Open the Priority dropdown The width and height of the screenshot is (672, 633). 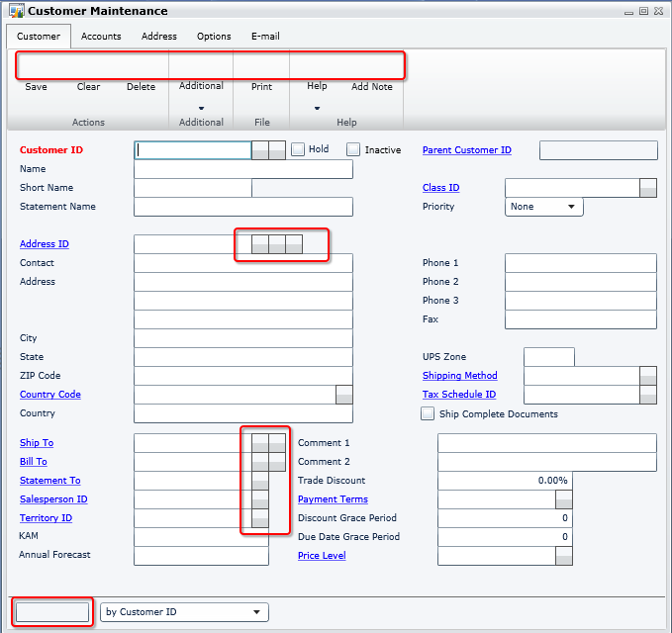click(543, 207)
